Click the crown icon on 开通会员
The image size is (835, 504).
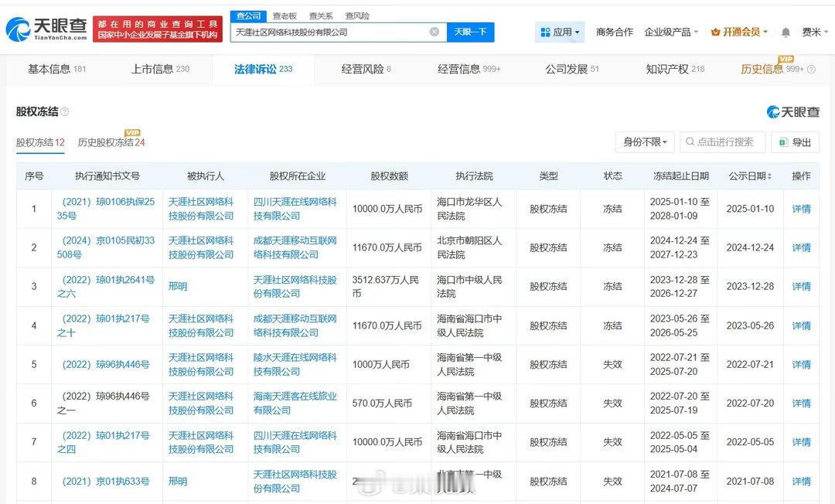click(x=716, y=32)
